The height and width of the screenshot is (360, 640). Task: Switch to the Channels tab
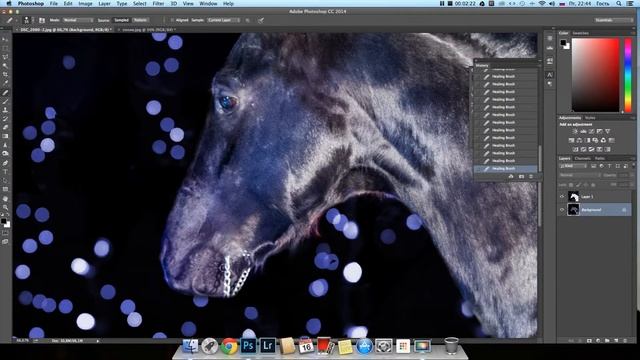(582, 158)
